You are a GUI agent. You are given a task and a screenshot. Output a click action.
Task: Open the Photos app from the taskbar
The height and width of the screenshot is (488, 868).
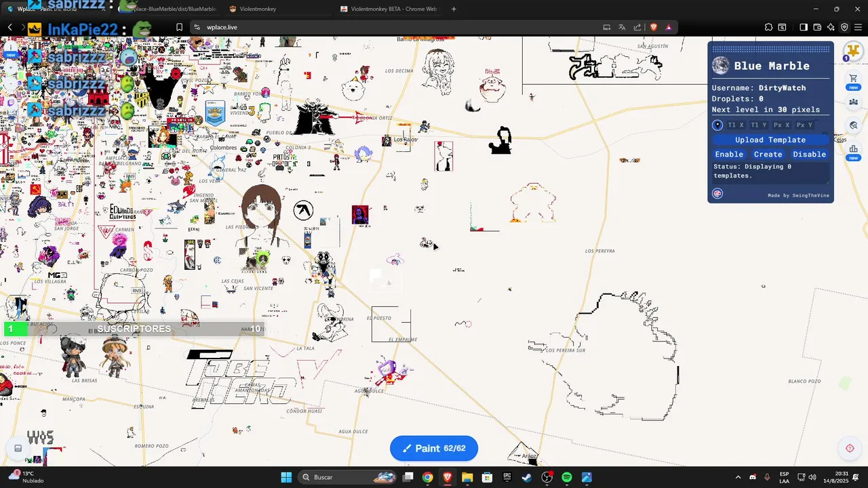tap(587, 477)
